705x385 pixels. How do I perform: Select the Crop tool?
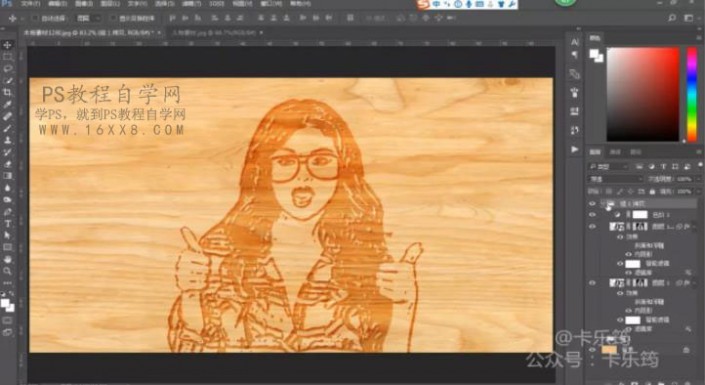(x=7, y=92)
